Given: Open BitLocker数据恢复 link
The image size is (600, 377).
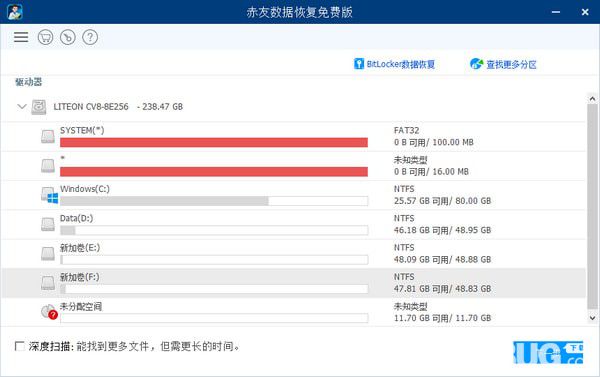Looking at the screenshot, I should (401, 64).
